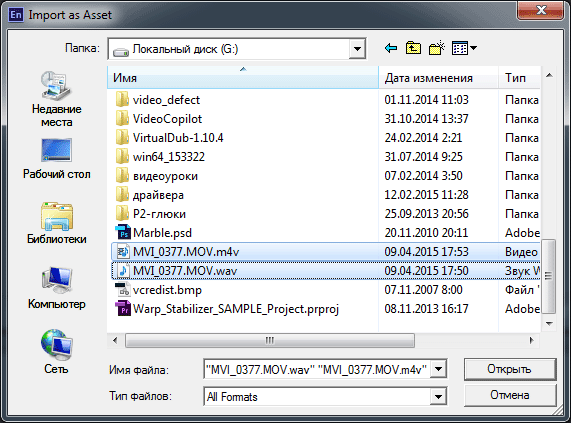Click the horizontal scrollbar thumb
This screenshot has width=571, height=423.
(x=270, y=341)
